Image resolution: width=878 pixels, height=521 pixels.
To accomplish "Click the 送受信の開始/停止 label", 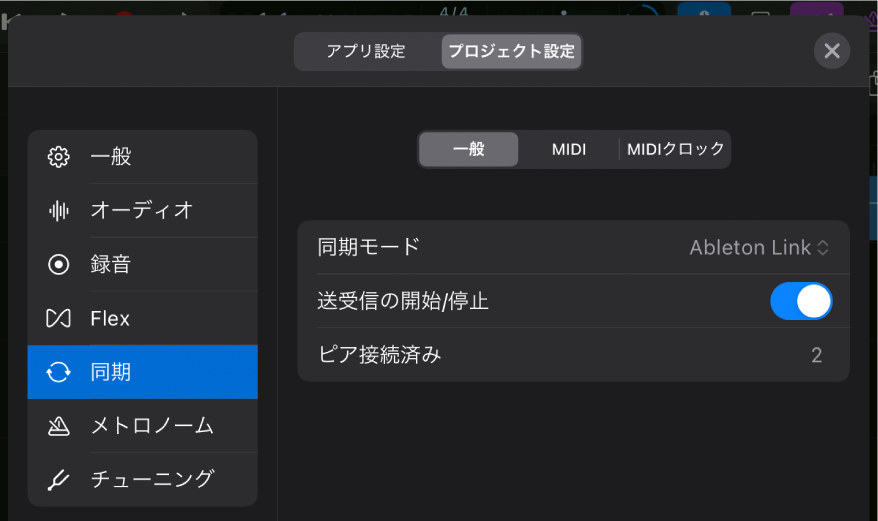I will click(403, 301).
